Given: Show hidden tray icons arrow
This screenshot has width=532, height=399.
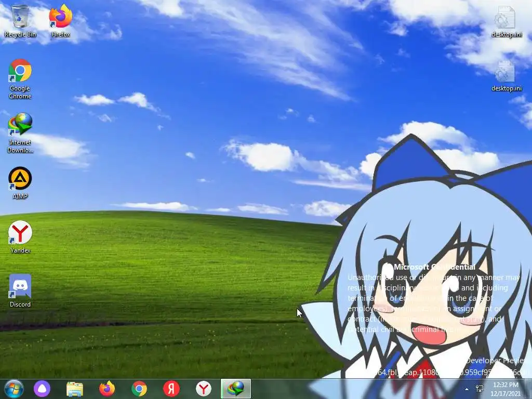Looking at the screenshot, I should pos(467,389).
